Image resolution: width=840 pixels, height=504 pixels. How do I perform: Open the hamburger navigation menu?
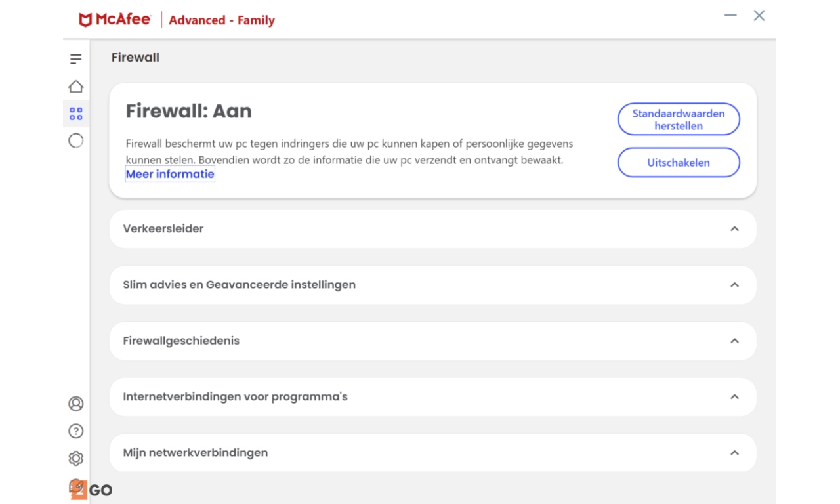click(x=76, y=59)
